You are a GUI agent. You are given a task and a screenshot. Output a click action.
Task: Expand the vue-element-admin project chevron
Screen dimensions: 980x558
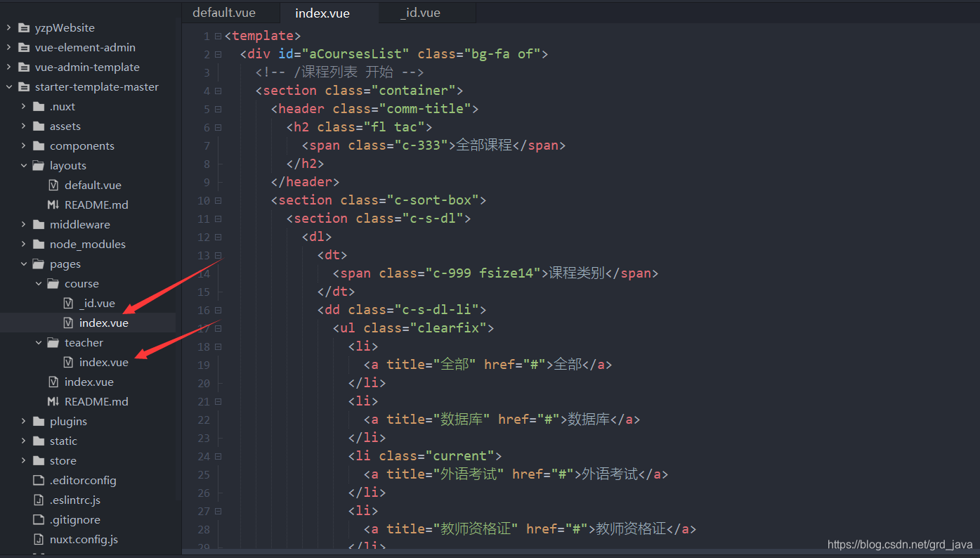coord(8,48)
